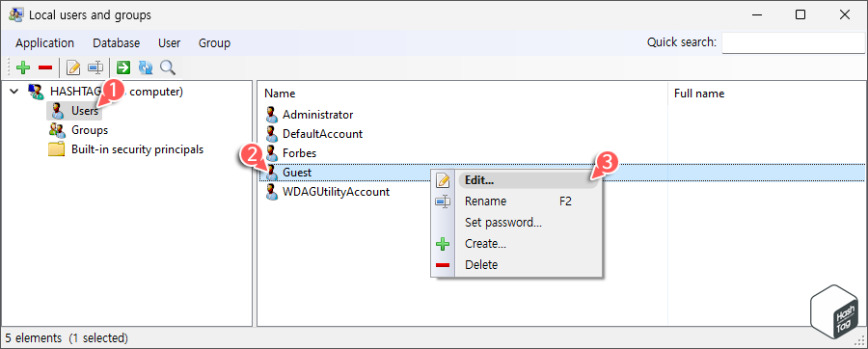Click the Quick search input field

point(793,42)
